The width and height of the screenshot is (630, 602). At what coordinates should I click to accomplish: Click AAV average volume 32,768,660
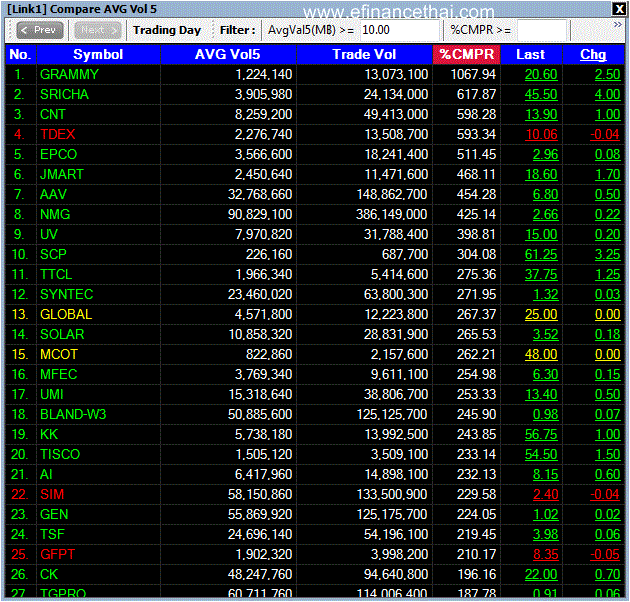pos(260,195)
